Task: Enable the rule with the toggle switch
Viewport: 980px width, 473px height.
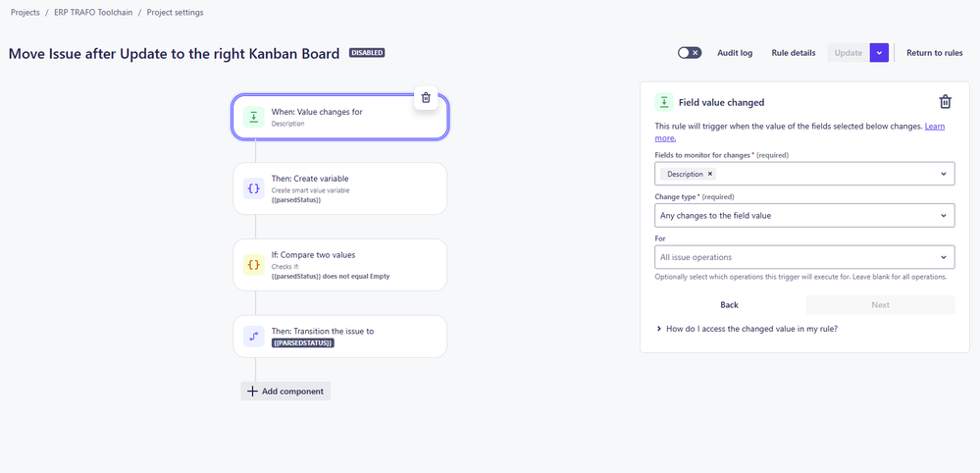Action: [690, 53]
